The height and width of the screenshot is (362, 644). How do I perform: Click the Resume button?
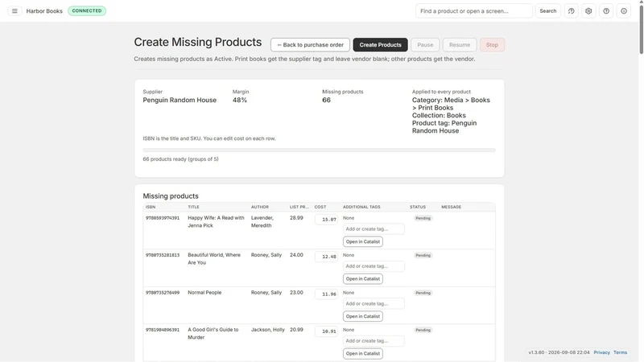point(460,45)
